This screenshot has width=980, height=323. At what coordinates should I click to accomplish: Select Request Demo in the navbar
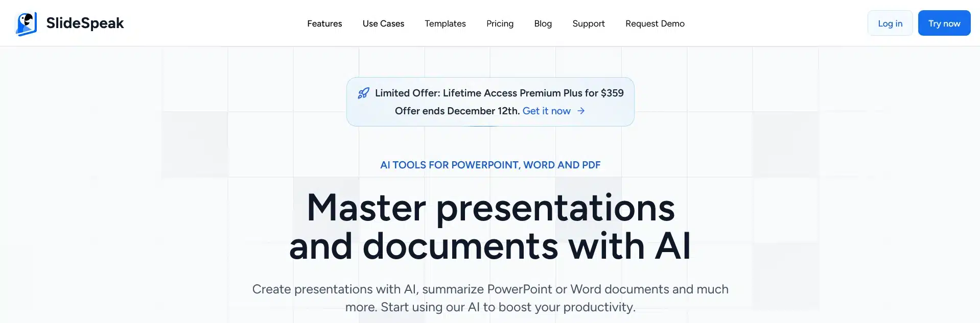[x=655, y=23]
